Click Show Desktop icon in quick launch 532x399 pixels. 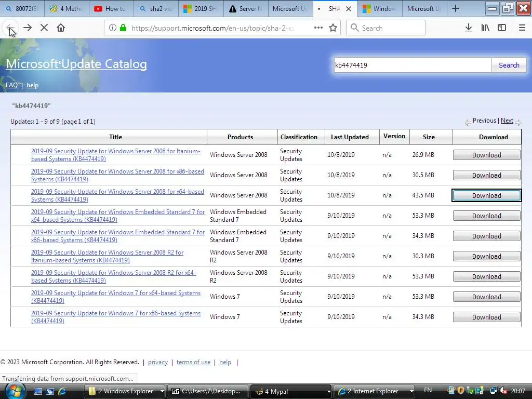pyautogui.click(x=37, y=391)
